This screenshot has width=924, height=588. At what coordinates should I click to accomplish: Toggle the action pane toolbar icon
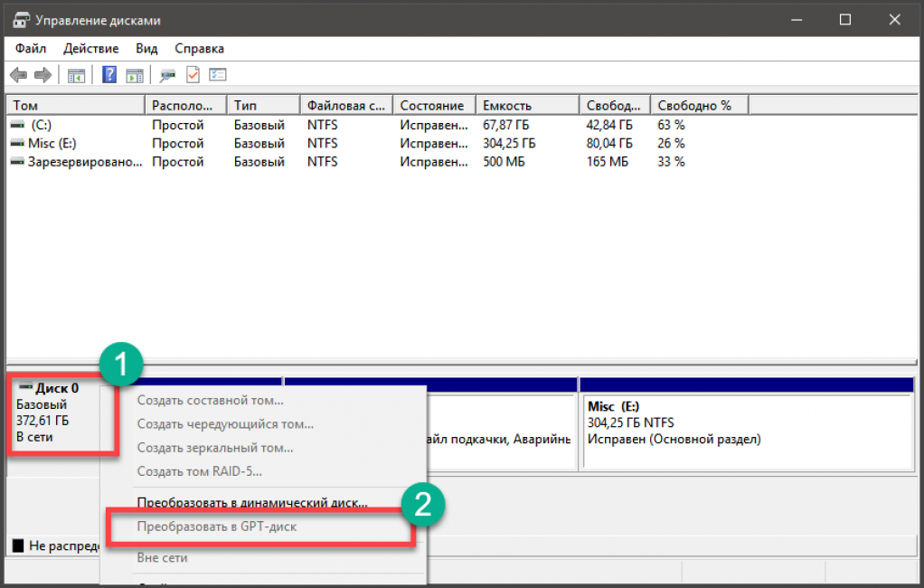(134, 75)
